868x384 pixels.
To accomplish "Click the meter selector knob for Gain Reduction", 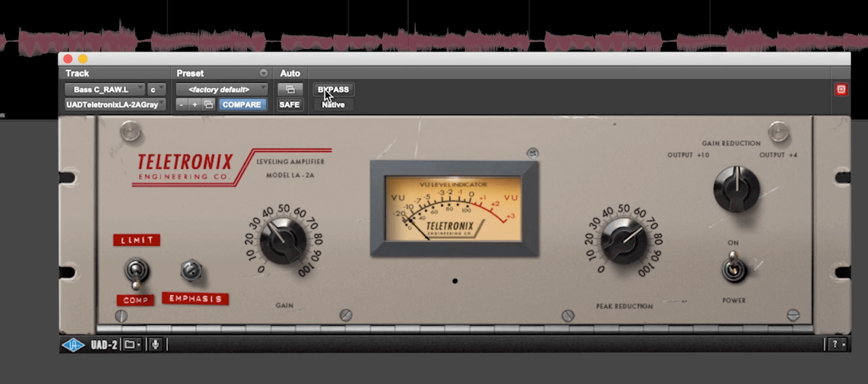I will [737, 189].
